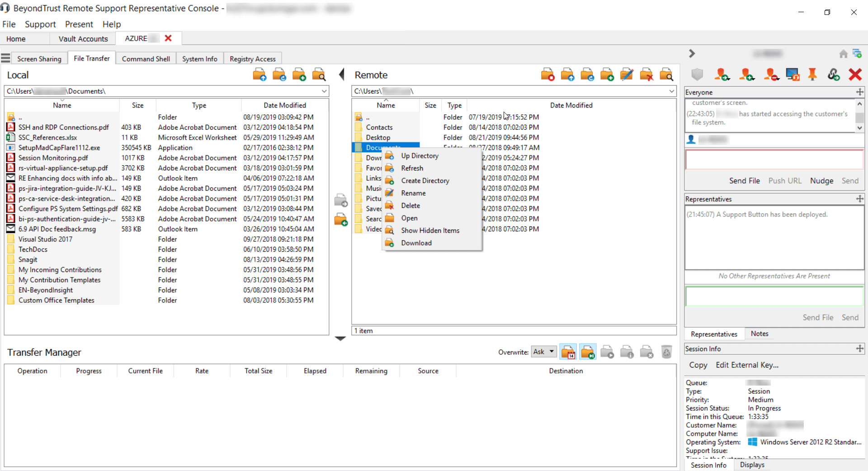Click Nudge in the Everyone chat
Viewport: 868px width, 471px height.
(x=821, y=181)
